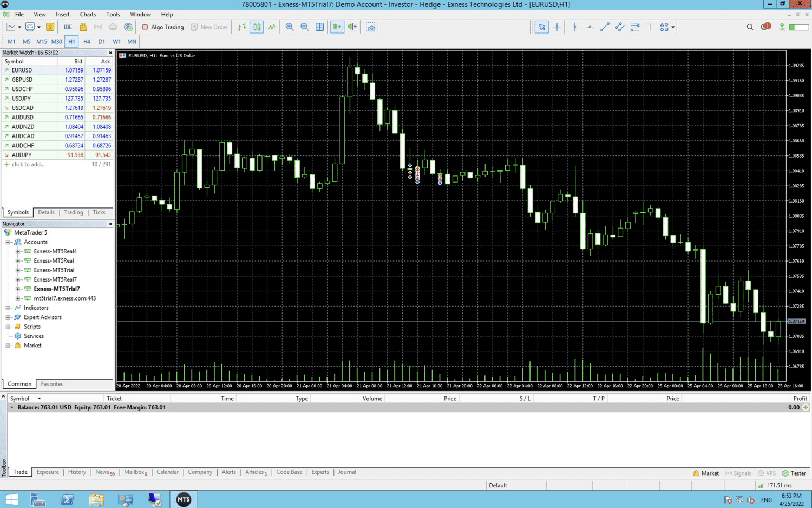This screenshot has width=812, height=508.
Task: Expand the Scripts tree node
Action: [8, 327]
